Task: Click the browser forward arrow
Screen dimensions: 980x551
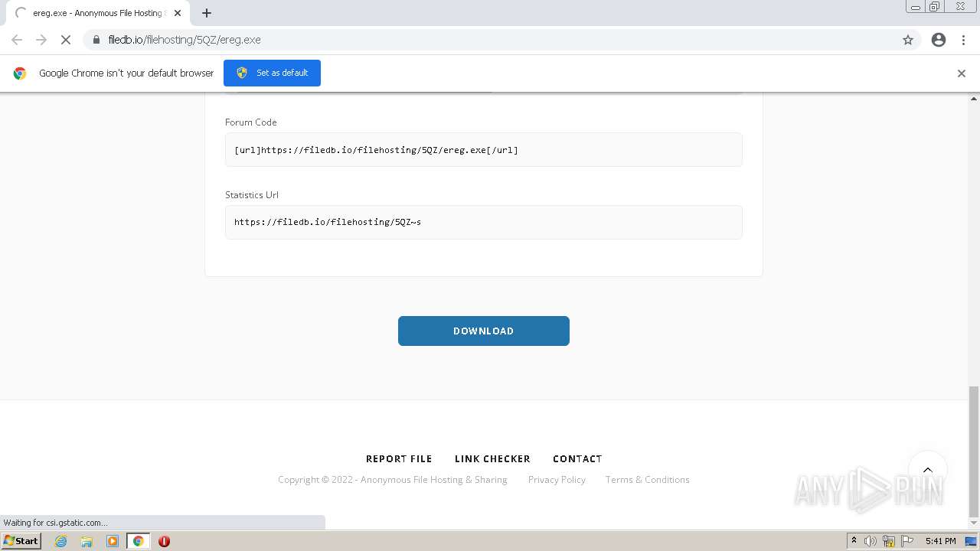Action: [x=41, y=40]
